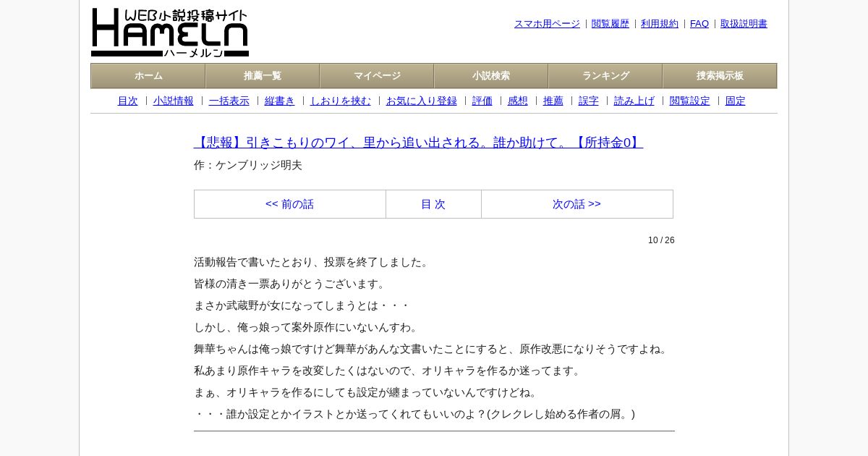Image resolution: width=868 pixels, height=456 pixels.
Task: Open the 感想 link
Action: pyautogui.click(x=518, y=101)
